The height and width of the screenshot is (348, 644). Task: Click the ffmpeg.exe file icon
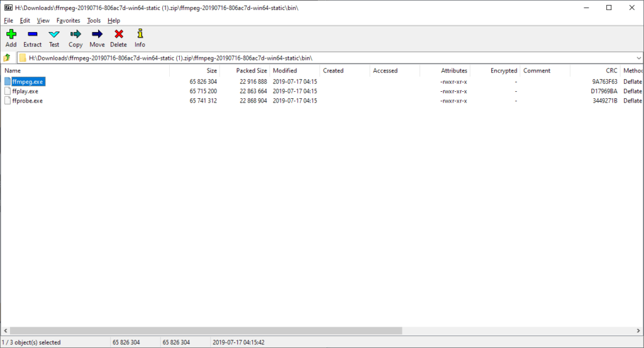(8, 81)
